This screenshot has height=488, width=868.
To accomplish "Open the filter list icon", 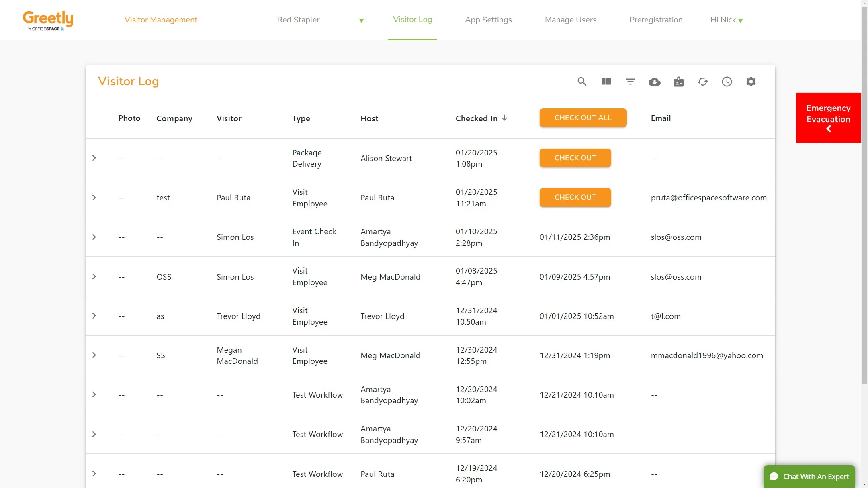I will point(631,82).
